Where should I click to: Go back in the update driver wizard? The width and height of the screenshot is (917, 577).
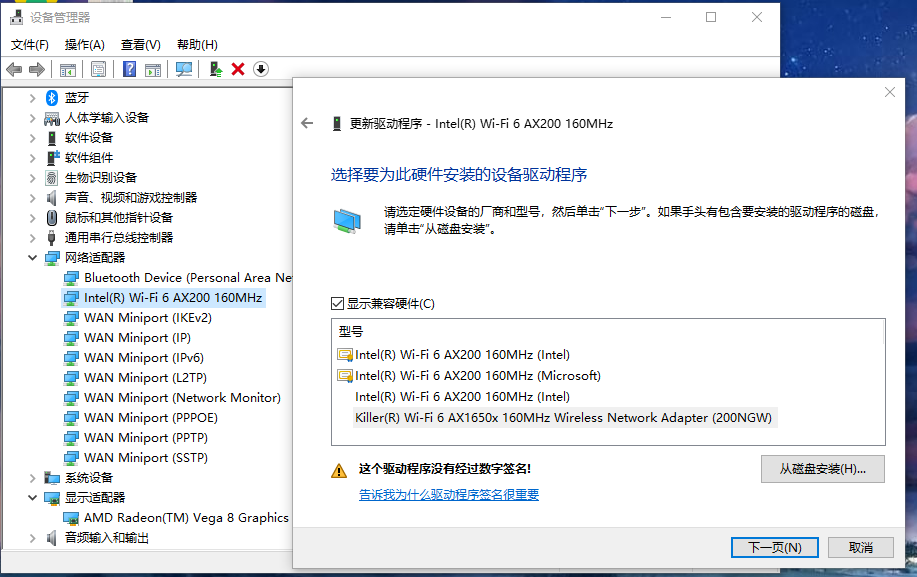click(x=307, y=123)
